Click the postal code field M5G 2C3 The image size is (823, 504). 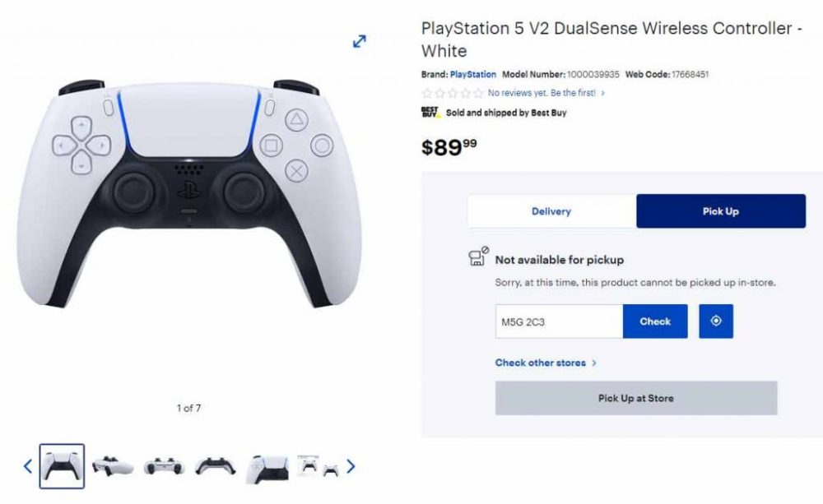coord(559,321)
